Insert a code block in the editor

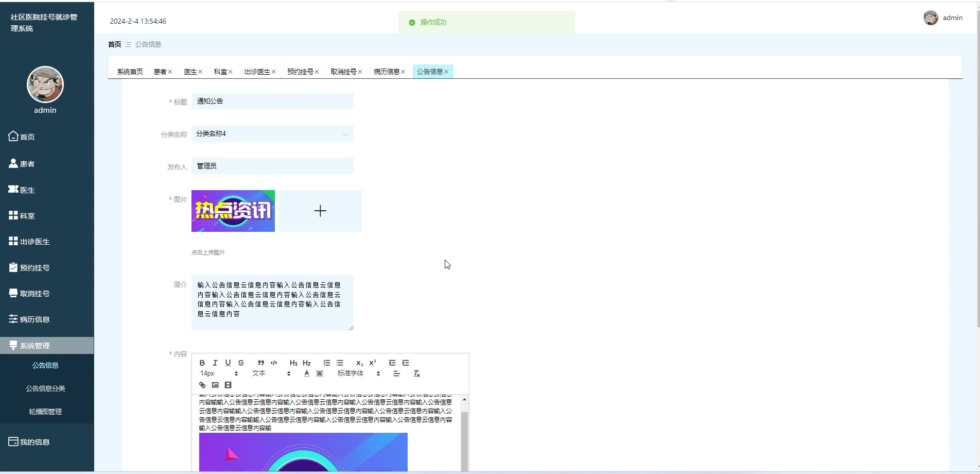click(x=274, y=363)
